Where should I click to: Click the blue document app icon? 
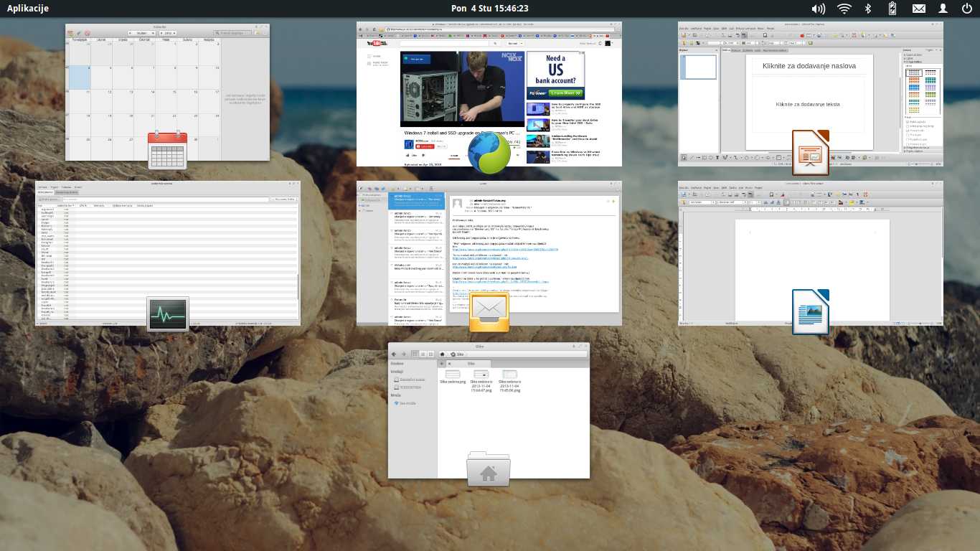tap(811, 312)
